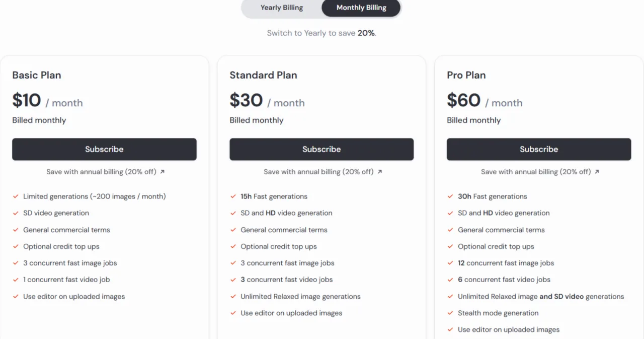Image resolution: width=644 pixels, height=339 pixels.
Task: Click checkmark beside 15h Fast generations
Action: pos(233,196)
